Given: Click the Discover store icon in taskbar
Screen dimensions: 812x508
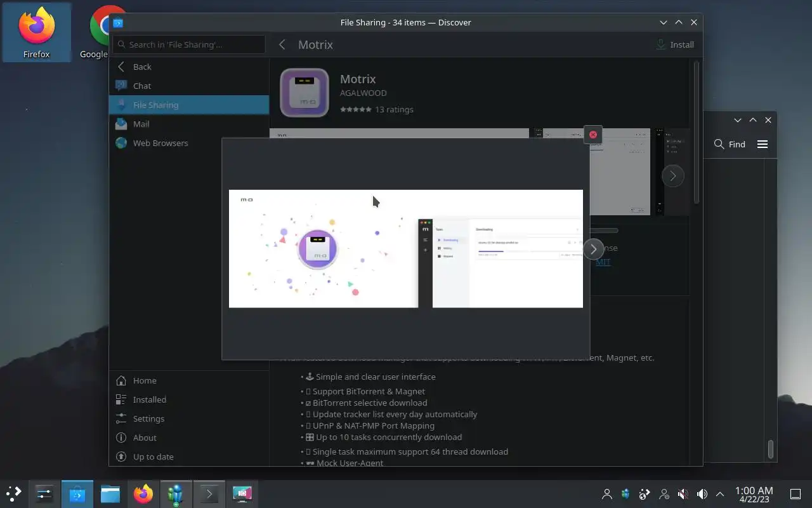Looking at the screenshot, I should point(77,493).
